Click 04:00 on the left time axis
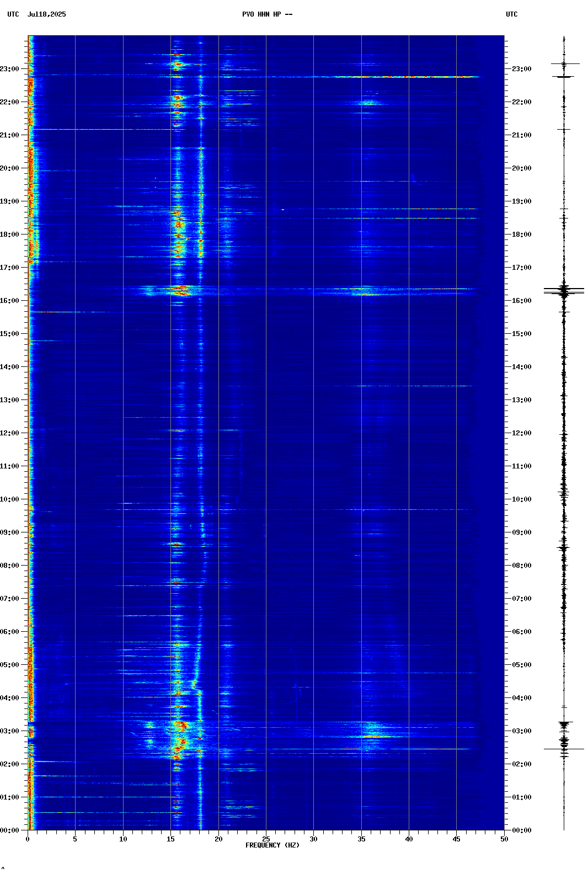Image resolution: width=588 pixels, height=874 pixels. pos(10,698)
